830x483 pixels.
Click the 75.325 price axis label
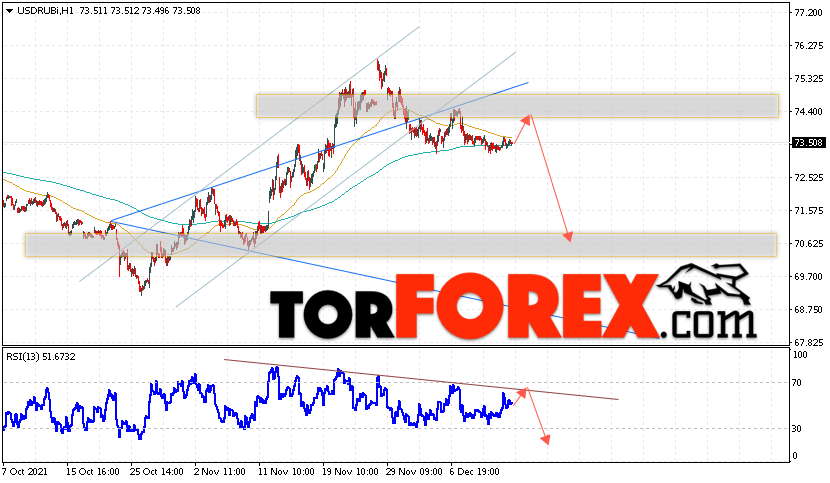[808, 78]
